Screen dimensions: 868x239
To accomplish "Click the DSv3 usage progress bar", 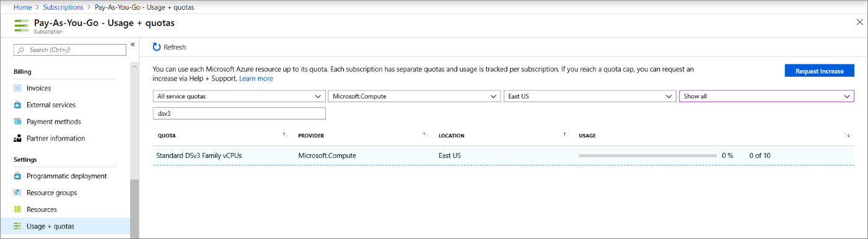I will tap(646, 155).
